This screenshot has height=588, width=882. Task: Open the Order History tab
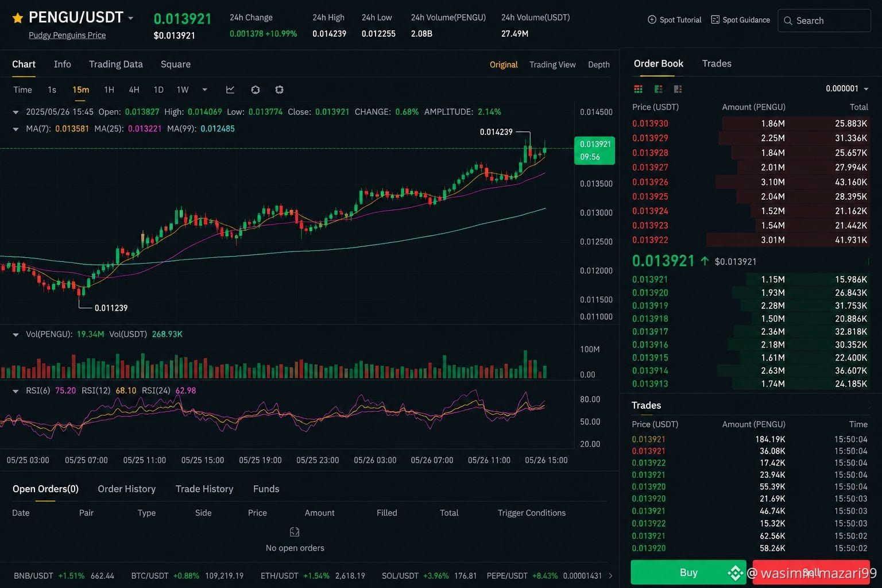[127, 489]
